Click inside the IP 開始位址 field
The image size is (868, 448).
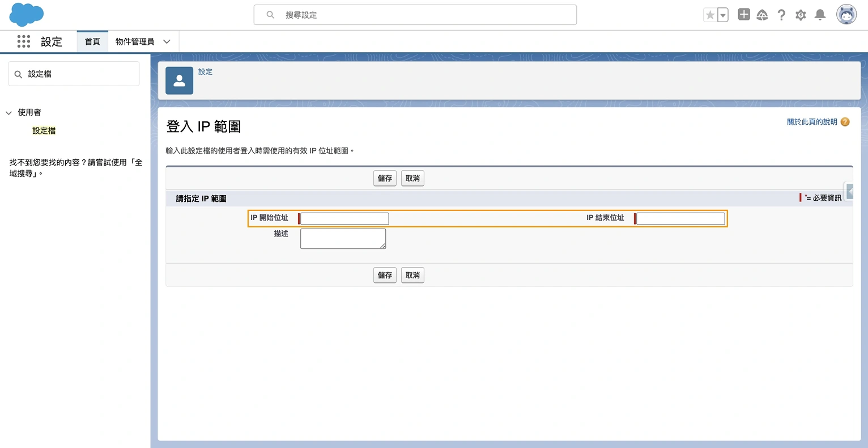(343, 218)
